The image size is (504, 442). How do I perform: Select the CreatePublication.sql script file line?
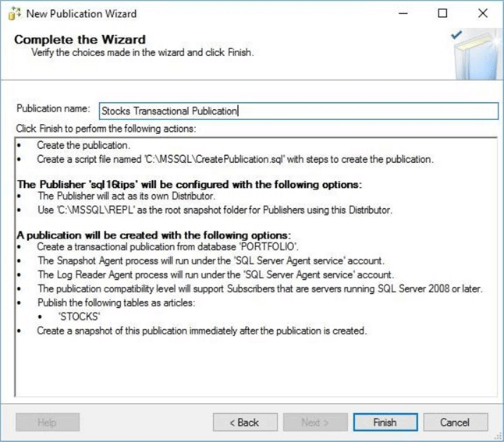click(x=234, y=159)
